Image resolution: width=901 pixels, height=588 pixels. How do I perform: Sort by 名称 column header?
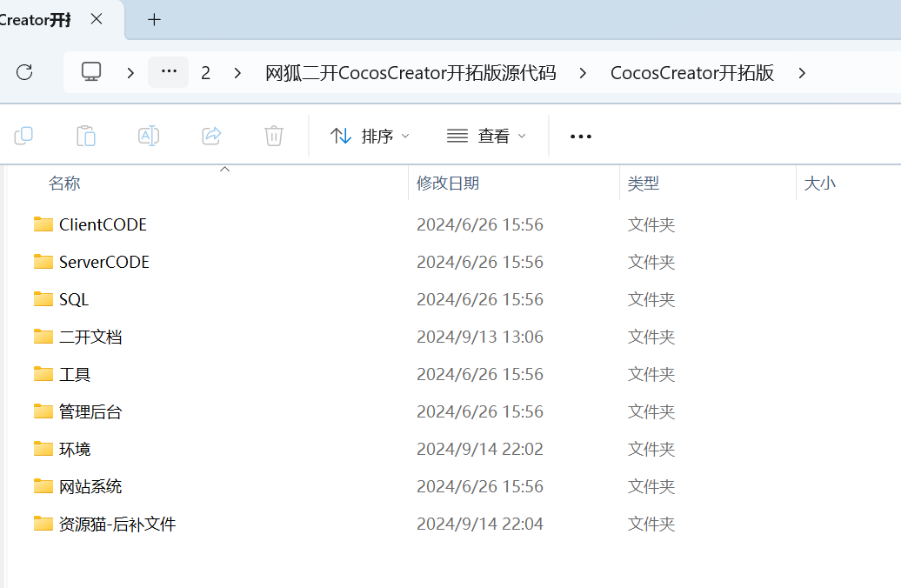[x=64, y=184]
